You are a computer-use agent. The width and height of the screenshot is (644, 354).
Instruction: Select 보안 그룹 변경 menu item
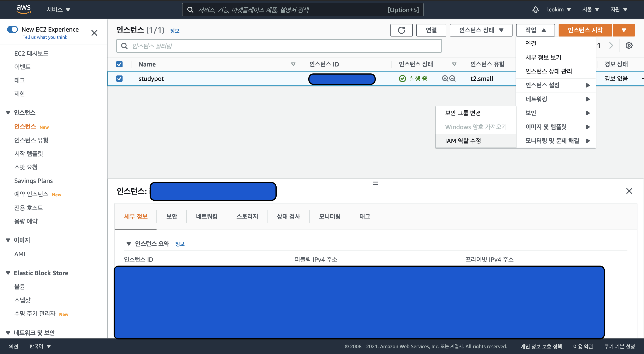click(475, 113)
